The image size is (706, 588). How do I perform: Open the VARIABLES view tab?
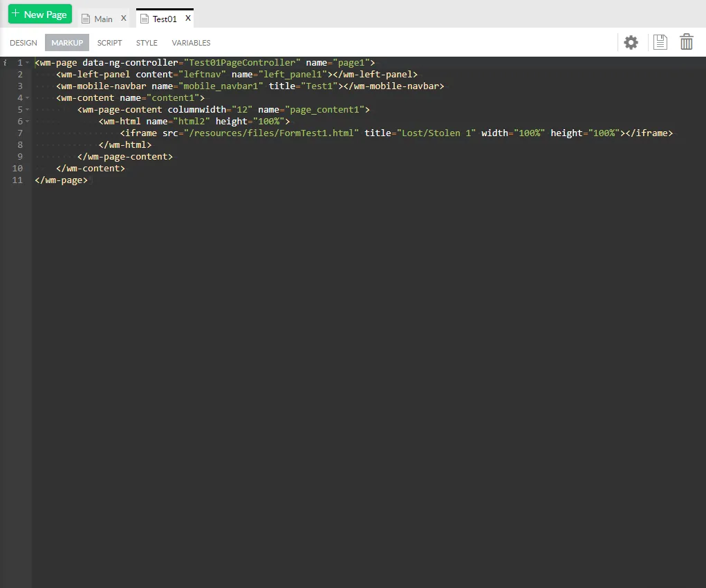pyautogui.click(x=191, y=43)
